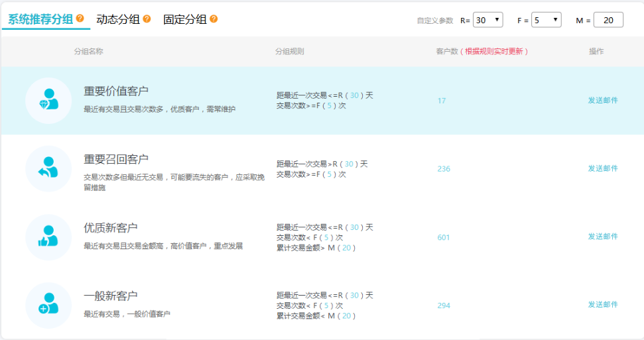Click the help icon beside 动态分组
The width and height of the screenshot is (644, 340).
click(147, 19)
